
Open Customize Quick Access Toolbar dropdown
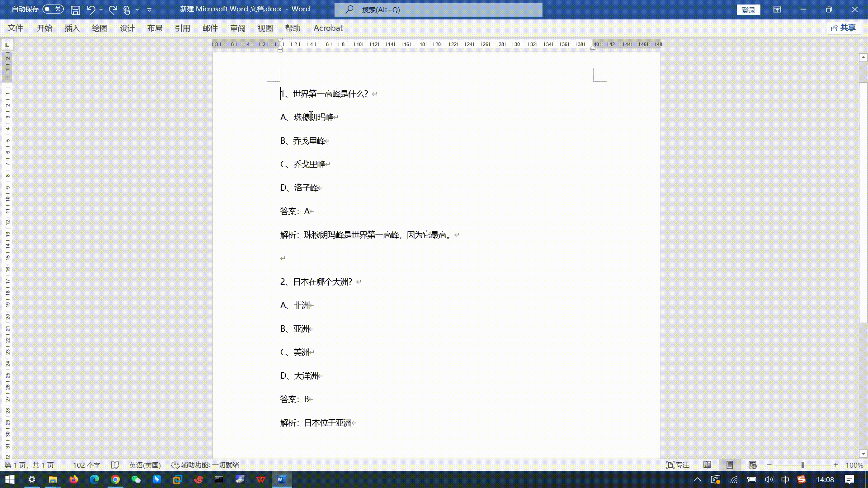[150, 9]
